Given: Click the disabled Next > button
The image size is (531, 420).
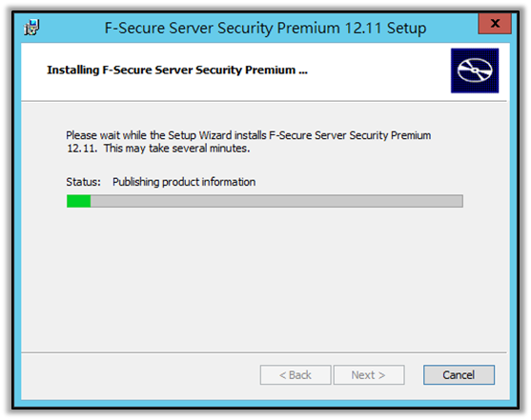Looking at the screenshot, I should point(369,374).
